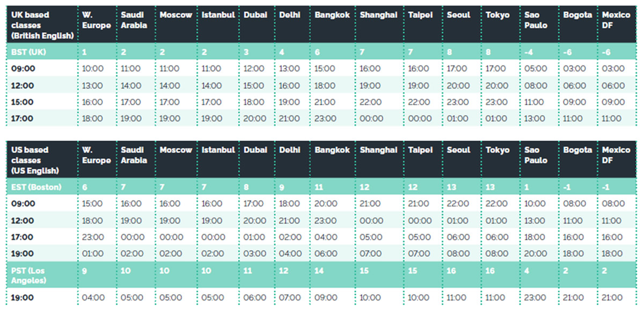
Task: Select Tokyo's 17:00 cell in the UK 09:00 row
Action: pos(496,69)
